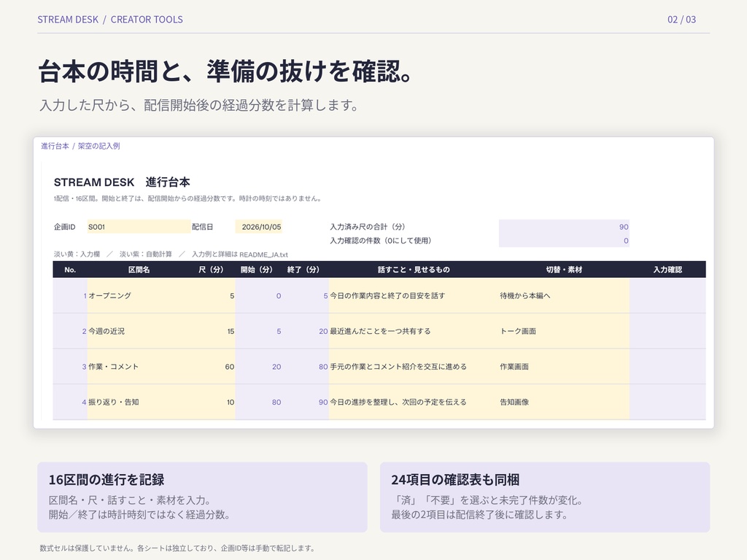
Task: Click the 企画ID label
Action: pos(64,227)
